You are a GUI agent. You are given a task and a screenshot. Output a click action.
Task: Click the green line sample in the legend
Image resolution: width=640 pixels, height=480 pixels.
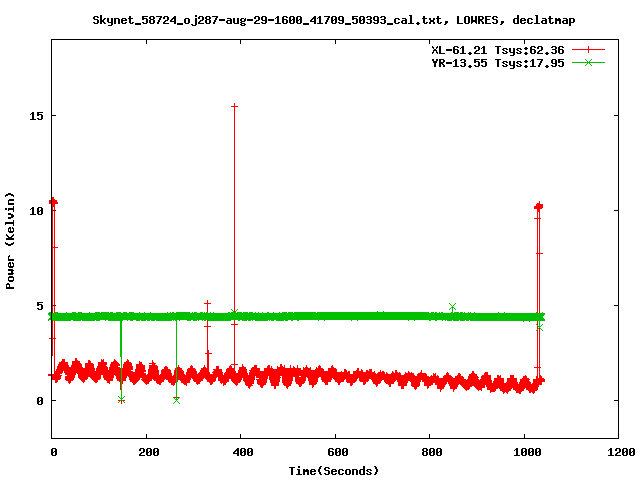click(x=588, y=63)
